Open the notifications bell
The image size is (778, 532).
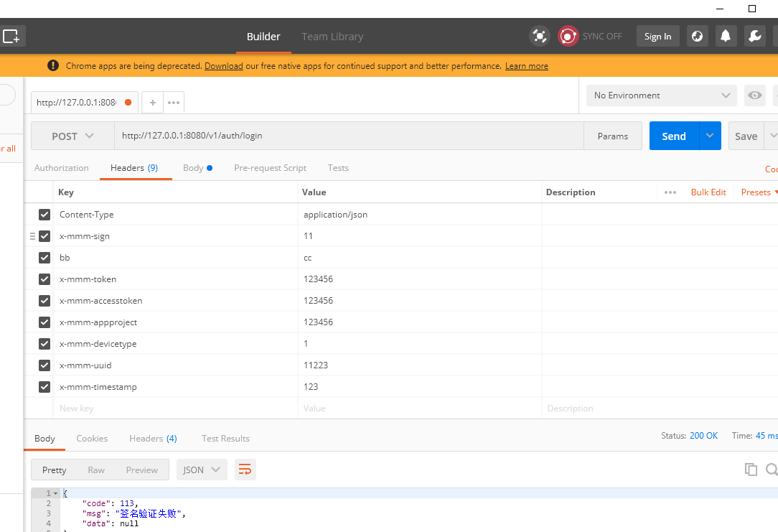click(x=726, y=36)
